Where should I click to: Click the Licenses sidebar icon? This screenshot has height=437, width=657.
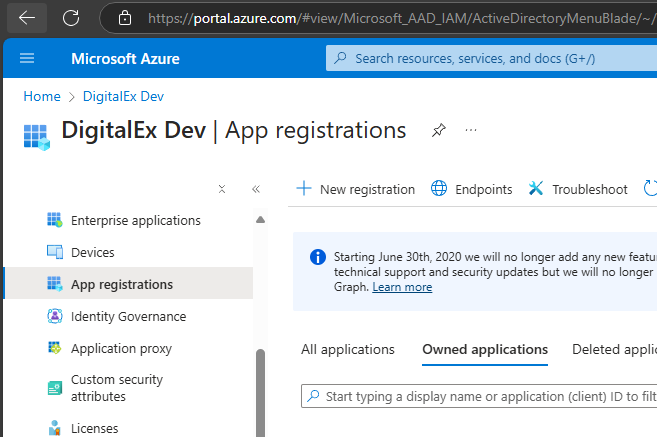[55, 428]
